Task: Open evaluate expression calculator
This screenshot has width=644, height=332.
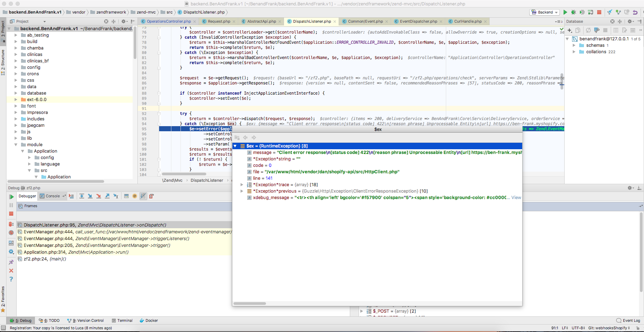Action: 126,196
